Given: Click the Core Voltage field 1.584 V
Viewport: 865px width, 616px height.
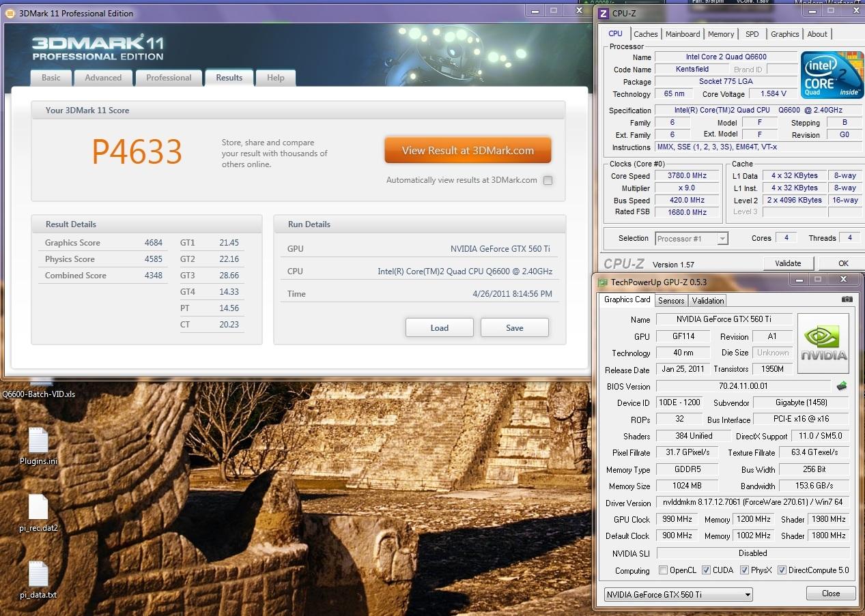Looking at the screenshot, I should coord(773,94).
